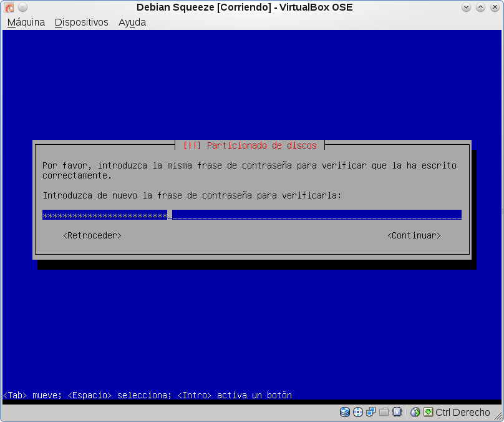Viewport: 504px width, 422px height.
Task: Focus the passphrase verification input field
Action: pos(252,215)
